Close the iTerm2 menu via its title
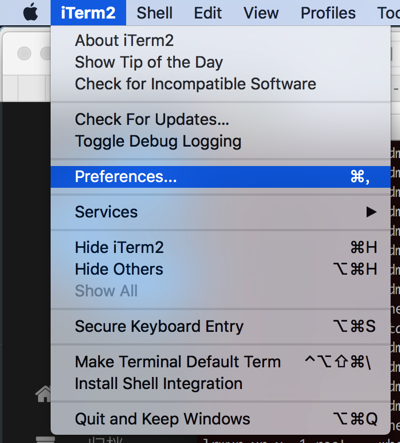 pyautogui.click(x=88, y=13)
